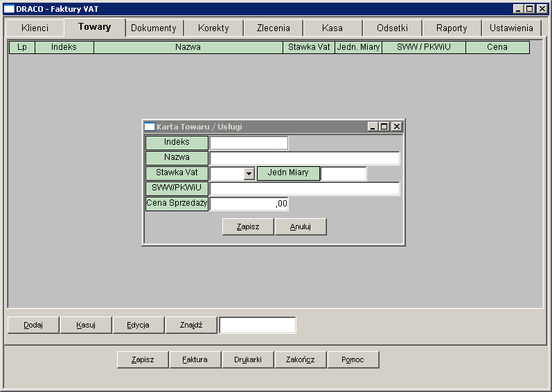Click the Jedn. Miary column header

coord(358,47)
